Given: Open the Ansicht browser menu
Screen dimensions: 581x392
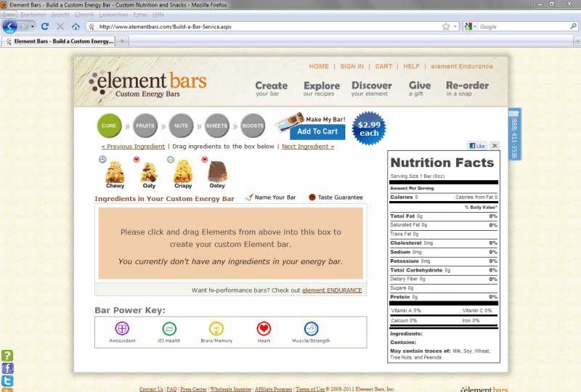Looking at the screenshot, I should pos(60,15).
